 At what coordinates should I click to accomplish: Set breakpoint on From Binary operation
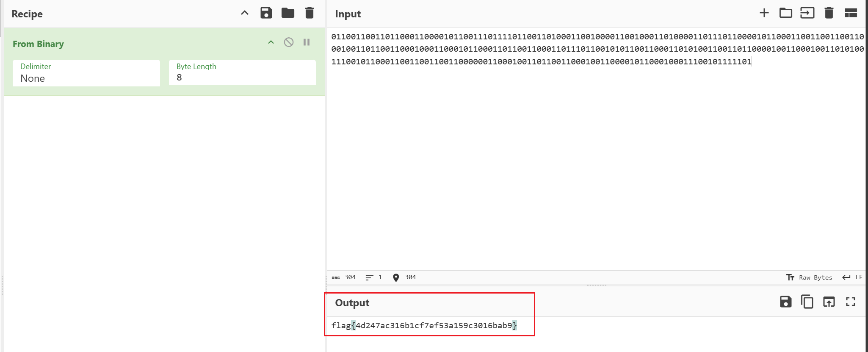[307, 42]
